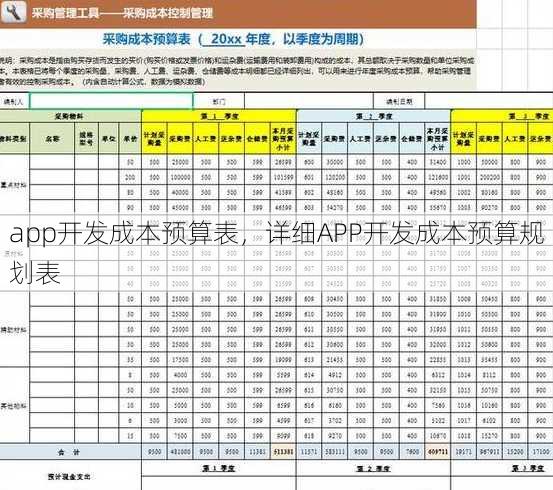Select the 规格型号 column header

coord(86,139)
